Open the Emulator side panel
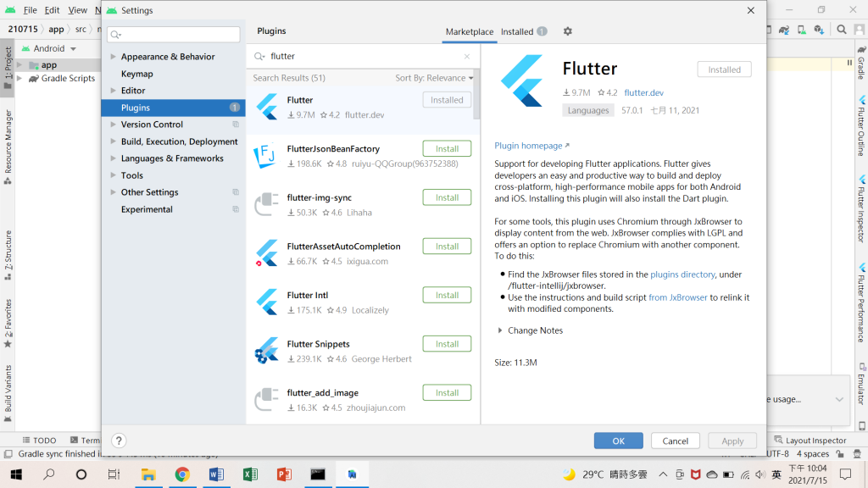This screenshot has height=488, width=868. [861, 385]
